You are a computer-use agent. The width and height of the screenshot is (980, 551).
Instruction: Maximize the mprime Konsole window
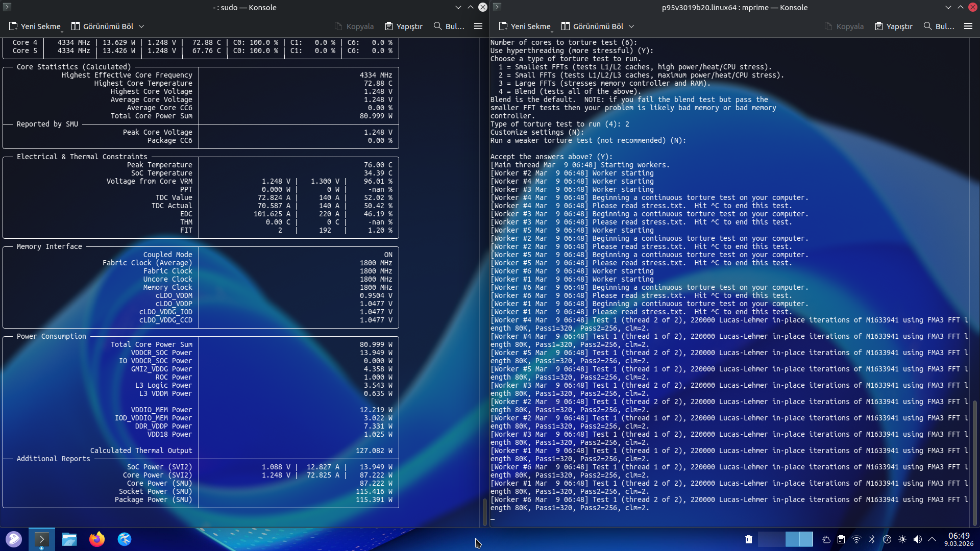tap(960, 7)
